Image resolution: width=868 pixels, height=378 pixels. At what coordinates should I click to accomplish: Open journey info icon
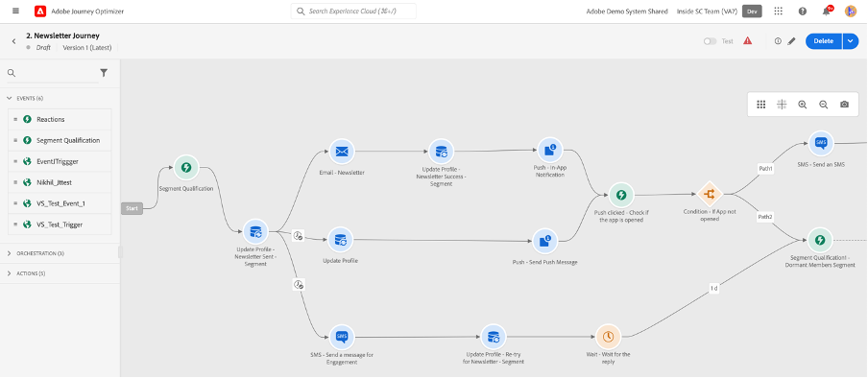(x=778, y=41)
